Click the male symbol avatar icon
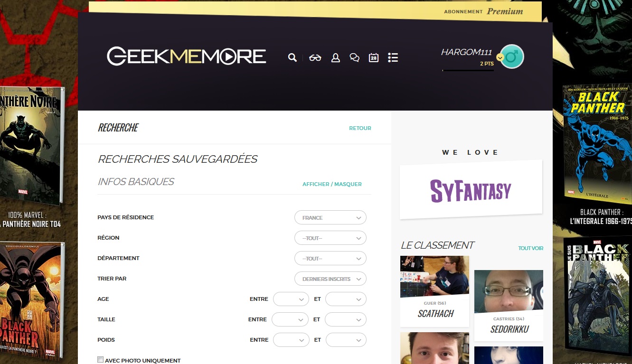632x364 pixels. click(x=512, y=56)
